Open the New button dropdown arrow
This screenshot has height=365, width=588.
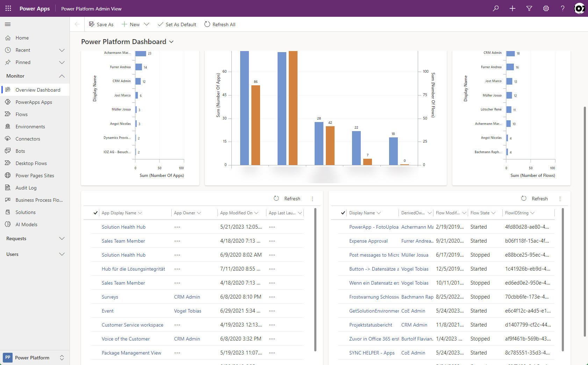[x=147, y=24]
